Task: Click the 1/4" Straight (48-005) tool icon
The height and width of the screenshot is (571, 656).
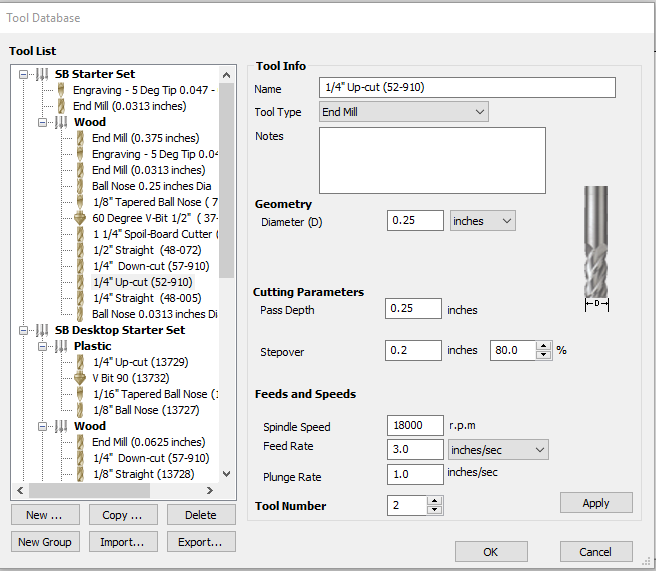Action: 80,298
